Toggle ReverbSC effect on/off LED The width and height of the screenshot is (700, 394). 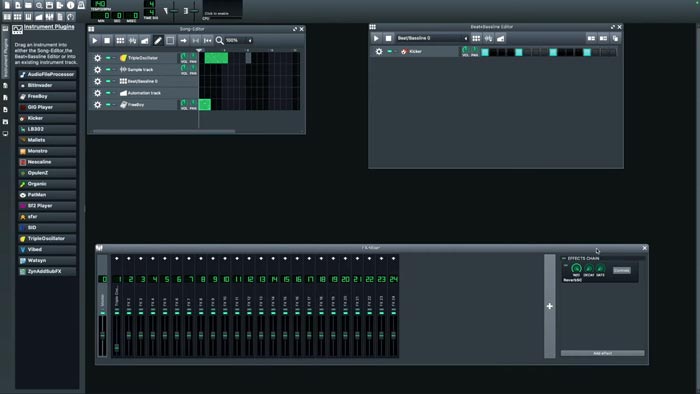[566, 265]
